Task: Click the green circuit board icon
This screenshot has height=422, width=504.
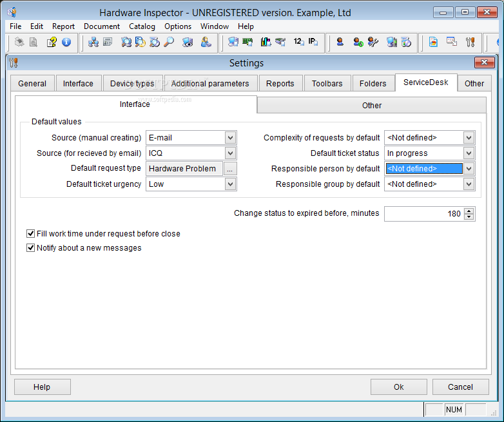Action: coord(247,42)
